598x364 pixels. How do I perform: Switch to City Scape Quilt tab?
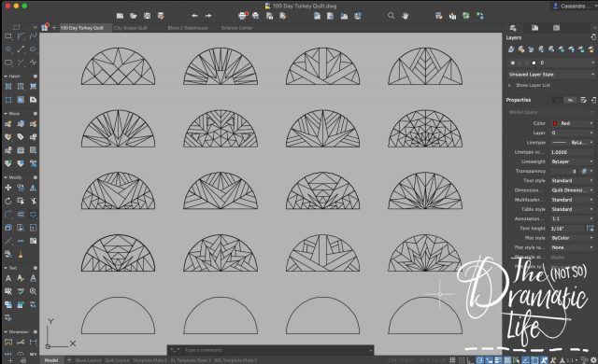(130, 28)
